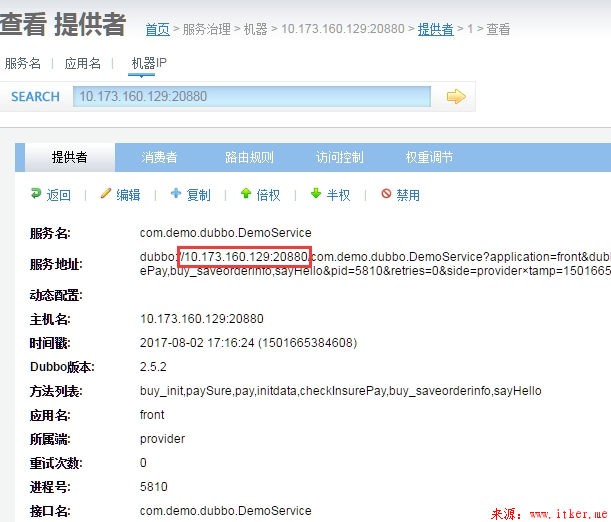
Task: Click Dubbo version value 2.5.2
Action: 153,367
